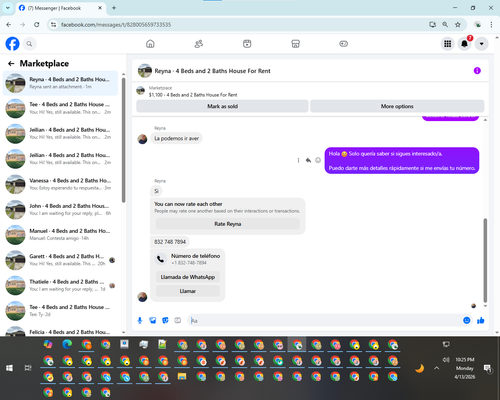Open the Gaming controller icon

point(344,44)
